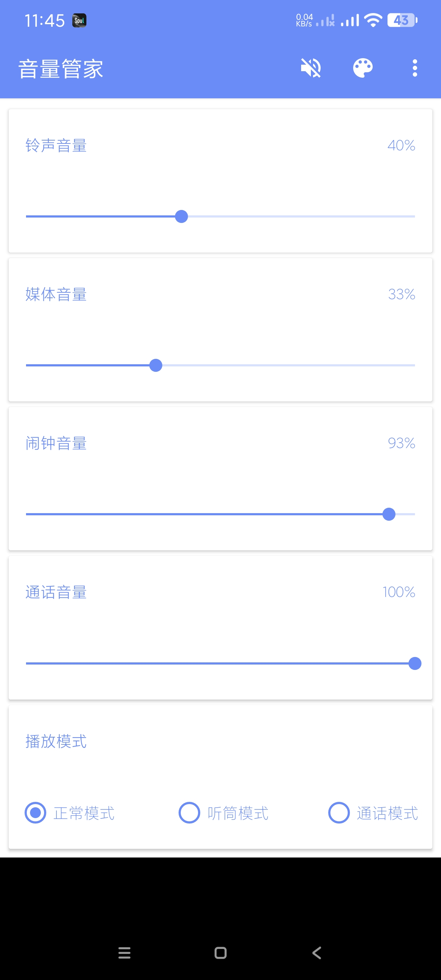
Task: Select 通话模式 radio button
Action: pyautogui.click(x=339, y=813)
